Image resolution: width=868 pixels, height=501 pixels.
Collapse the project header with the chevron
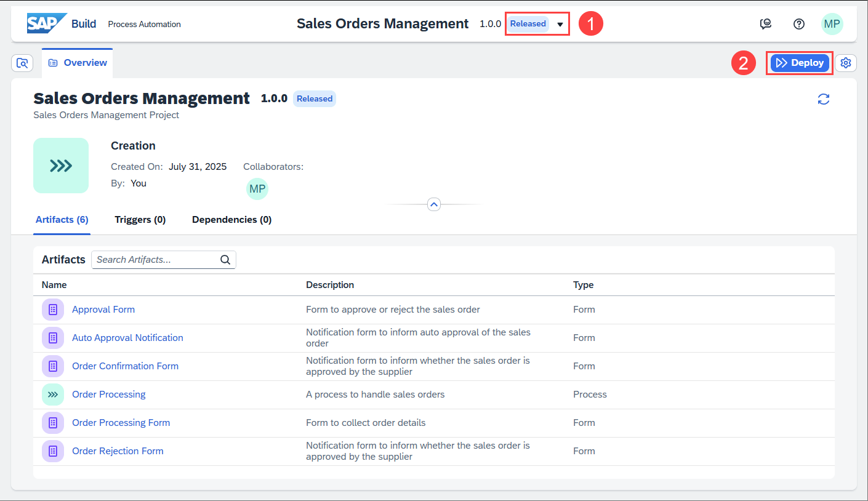click(x=434, y=204)
